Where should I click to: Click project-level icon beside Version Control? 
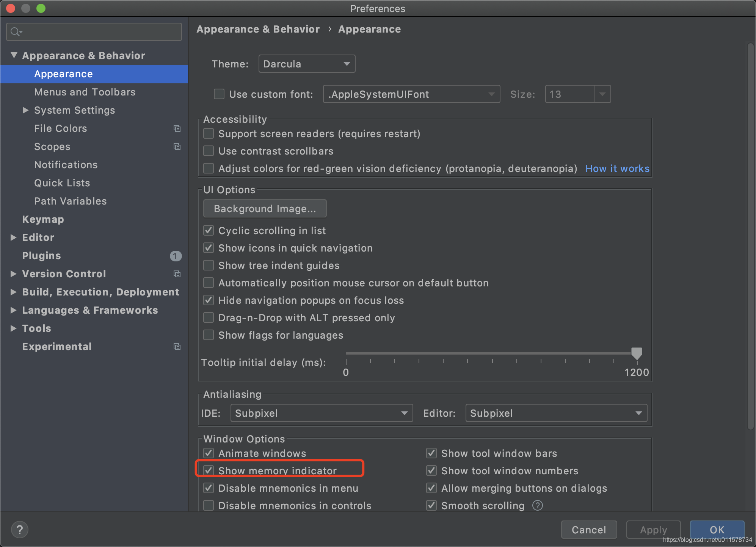(x=177, y=274)
